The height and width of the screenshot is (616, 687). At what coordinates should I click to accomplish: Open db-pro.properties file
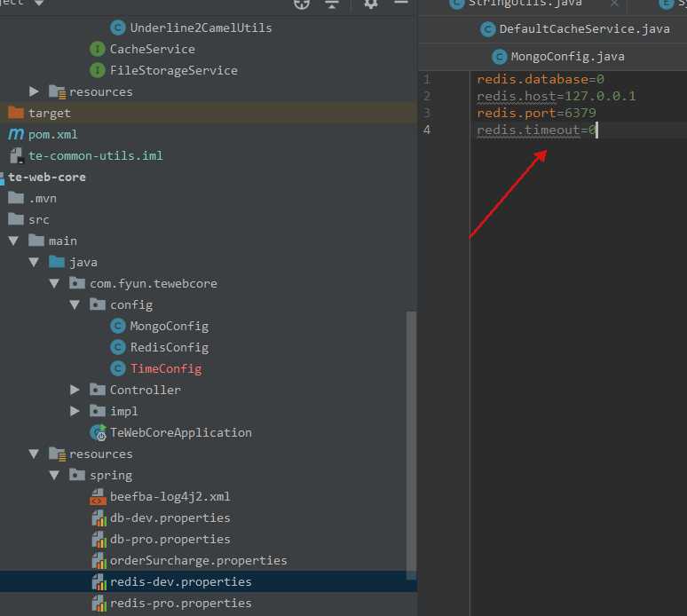coord(170,539)
